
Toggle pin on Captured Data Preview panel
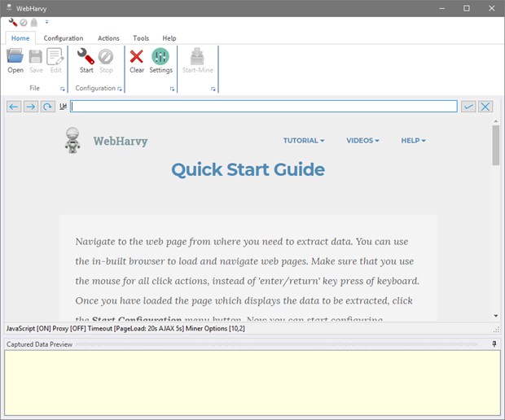pyautogui.click(x=494, y=344)
